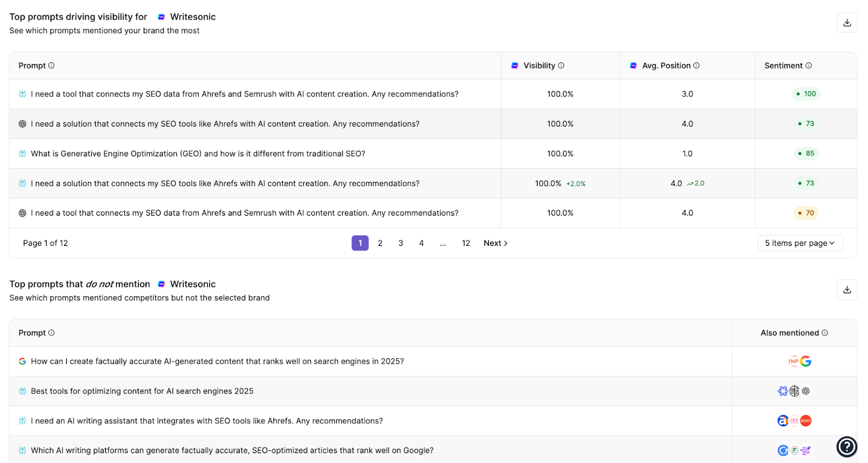Click competitor logos for AI writing assistant row
This screenshot has height=463, width=868.
tap(794, 421)
